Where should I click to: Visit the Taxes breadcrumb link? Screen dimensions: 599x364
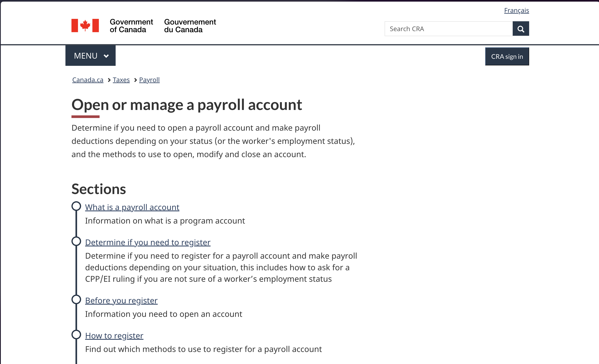tap(121, 80)
